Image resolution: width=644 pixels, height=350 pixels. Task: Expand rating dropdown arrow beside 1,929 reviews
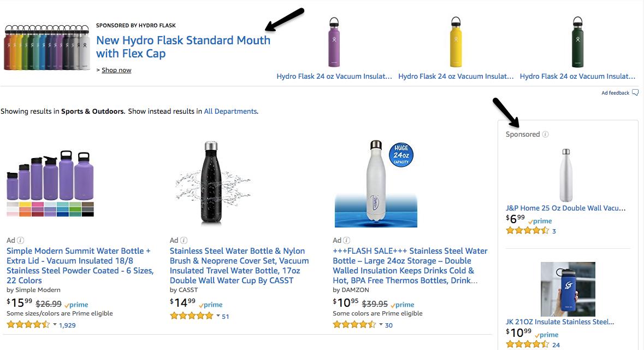tap(55, 325)
